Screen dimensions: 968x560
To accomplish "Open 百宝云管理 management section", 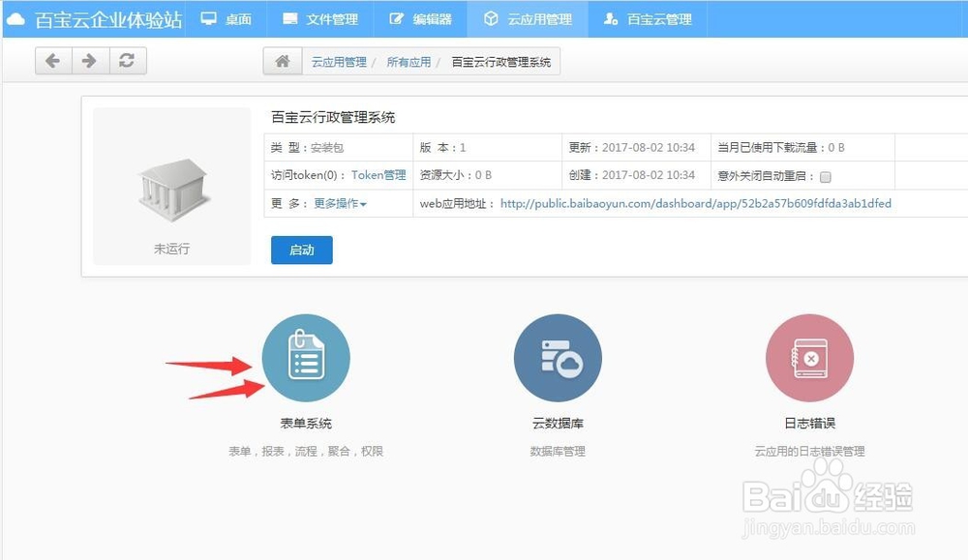I will (x=647, y=17).
